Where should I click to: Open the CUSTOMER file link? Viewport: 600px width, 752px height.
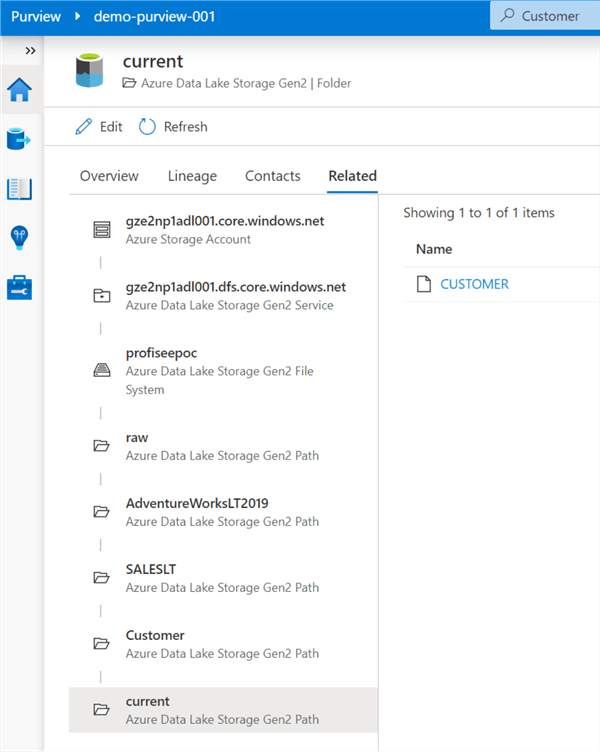(x=474, y=284)
